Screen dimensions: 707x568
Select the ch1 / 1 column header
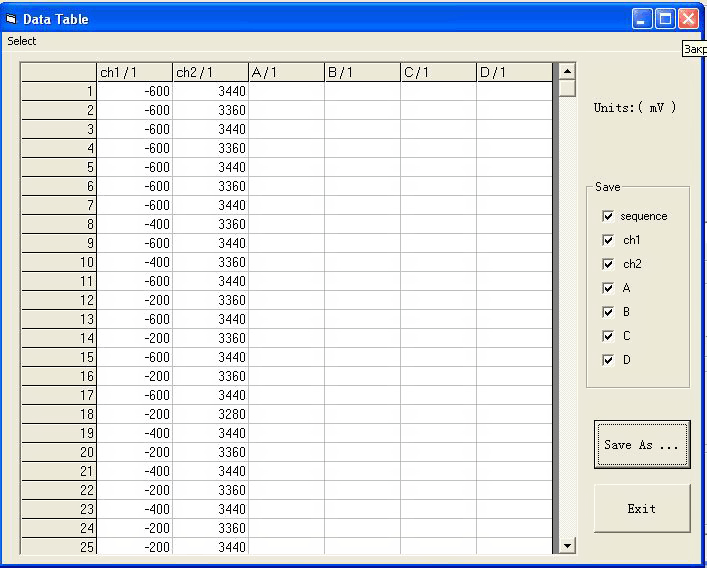tap(134, 72)
